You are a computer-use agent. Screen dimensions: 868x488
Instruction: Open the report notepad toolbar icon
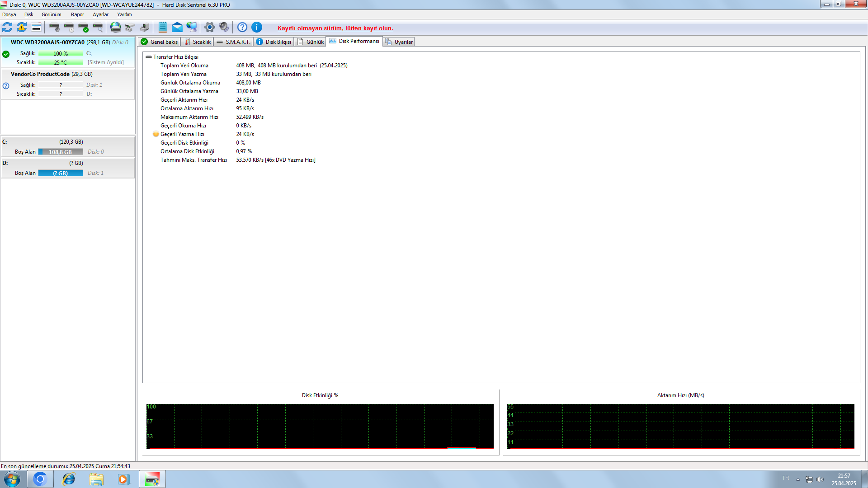coord(163,28)
